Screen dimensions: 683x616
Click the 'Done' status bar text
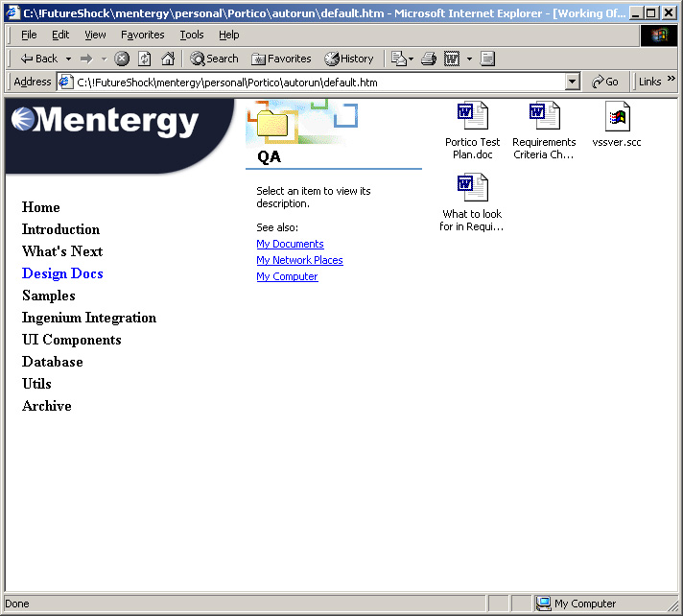[17, 604]
